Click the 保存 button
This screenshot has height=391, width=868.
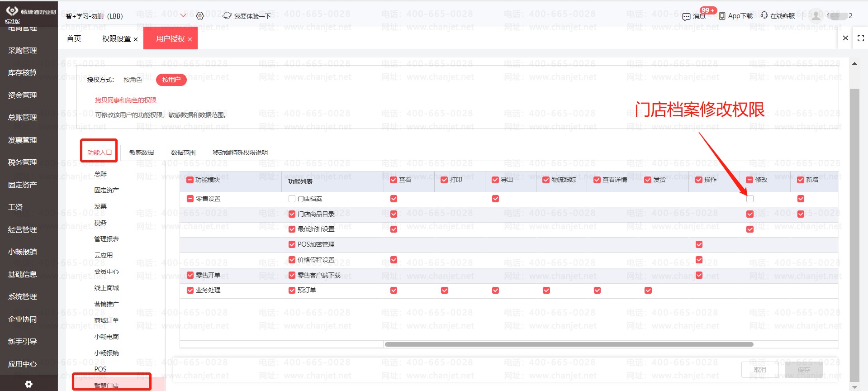[804, 370]
